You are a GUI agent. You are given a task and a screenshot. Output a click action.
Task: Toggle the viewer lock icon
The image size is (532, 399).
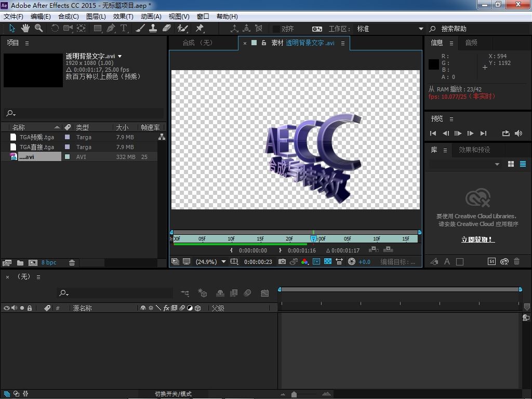pos(263,43)
